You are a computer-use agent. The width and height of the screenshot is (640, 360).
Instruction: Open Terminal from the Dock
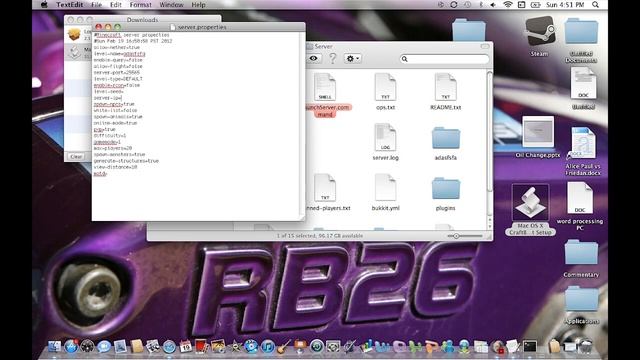click(x=530, y=347)
